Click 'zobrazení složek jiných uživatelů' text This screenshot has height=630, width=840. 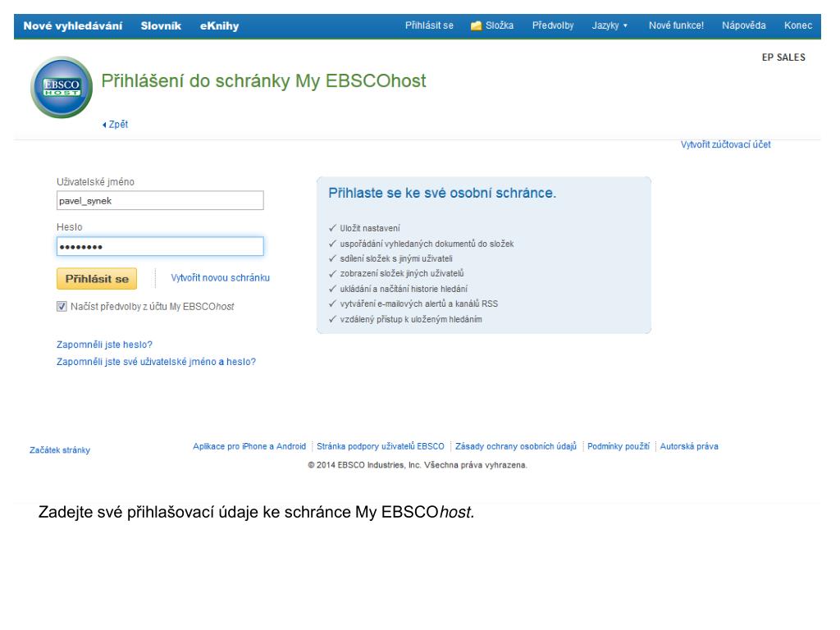[402, 274]
